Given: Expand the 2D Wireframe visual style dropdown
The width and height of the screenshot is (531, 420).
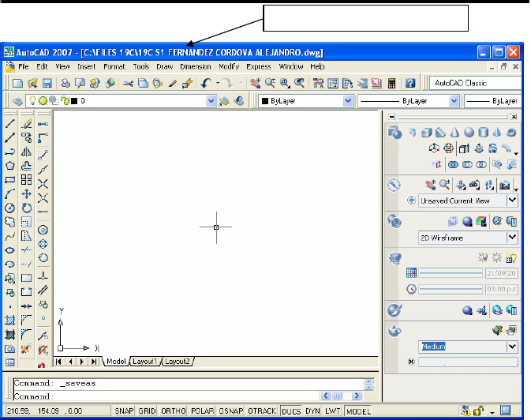Looking at the screenshot, I should pyautogui.click(x=512, y=238).
